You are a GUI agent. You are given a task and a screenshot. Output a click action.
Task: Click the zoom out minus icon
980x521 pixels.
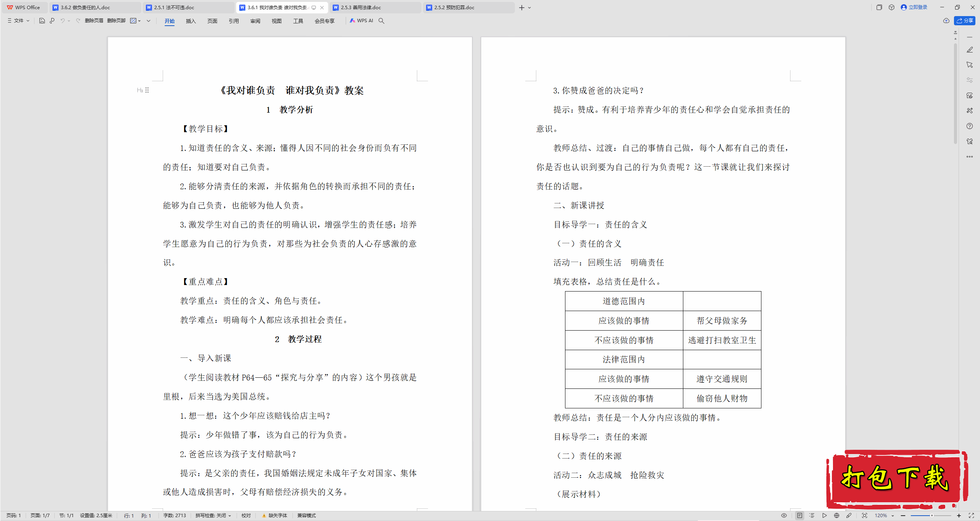(903, 516)
